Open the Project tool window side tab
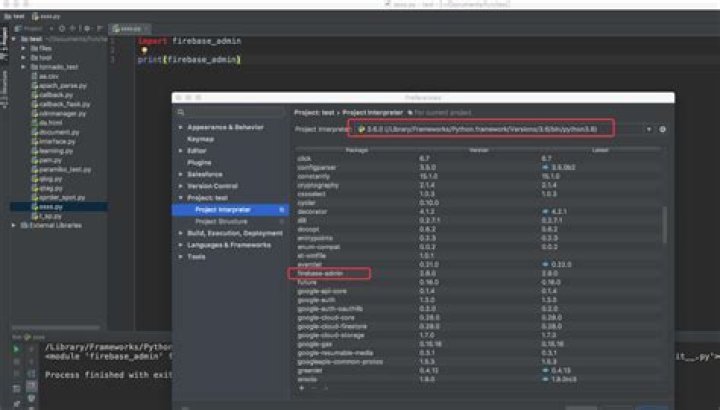Viewport: 720px width, 410px height. tap(4, 44)
